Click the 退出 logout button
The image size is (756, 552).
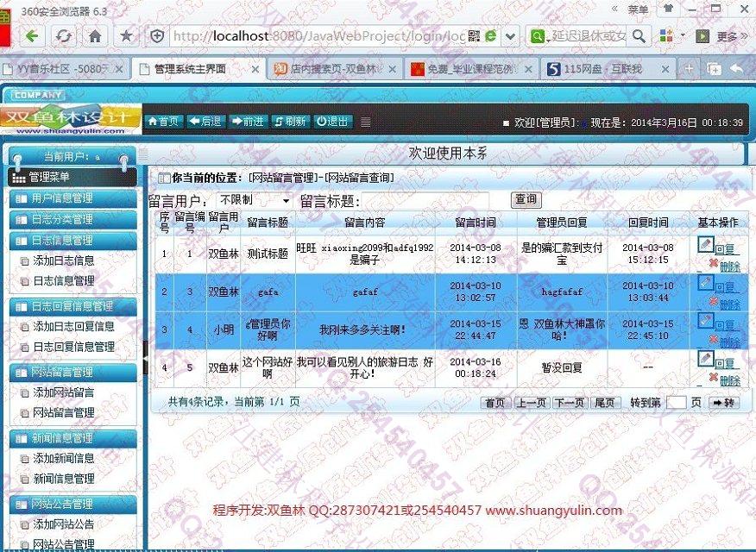coord(333,122)
